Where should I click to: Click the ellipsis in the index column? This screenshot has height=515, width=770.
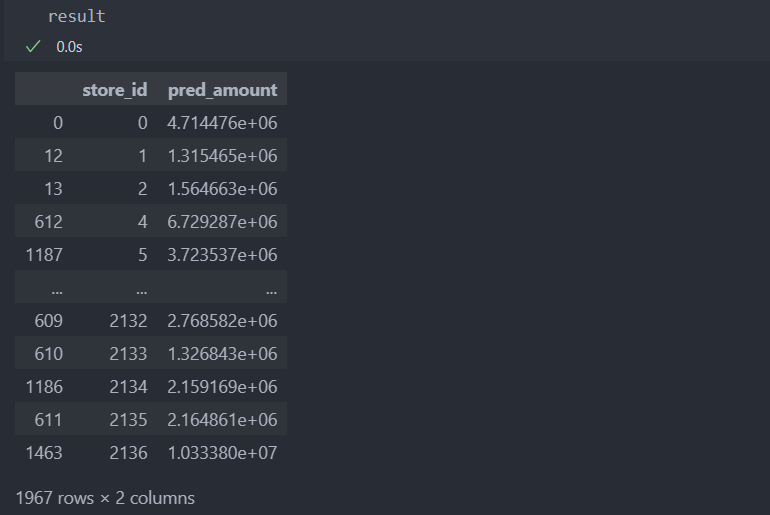pyautogui.click(x=57, y=291)
